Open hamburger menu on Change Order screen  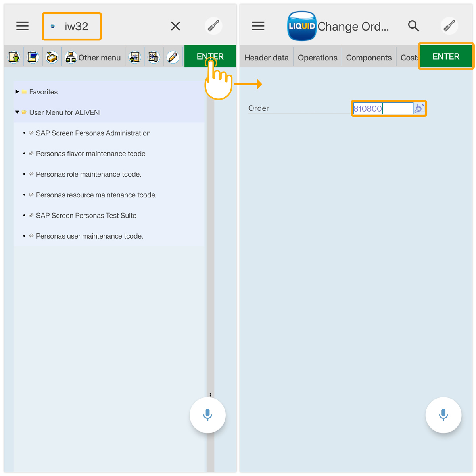258,26
